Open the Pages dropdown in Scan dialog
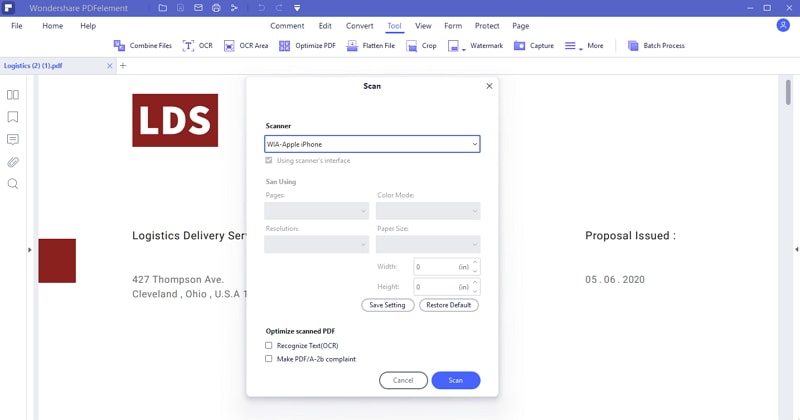This screenshot has width=800, height=420. tap(316, 211)
